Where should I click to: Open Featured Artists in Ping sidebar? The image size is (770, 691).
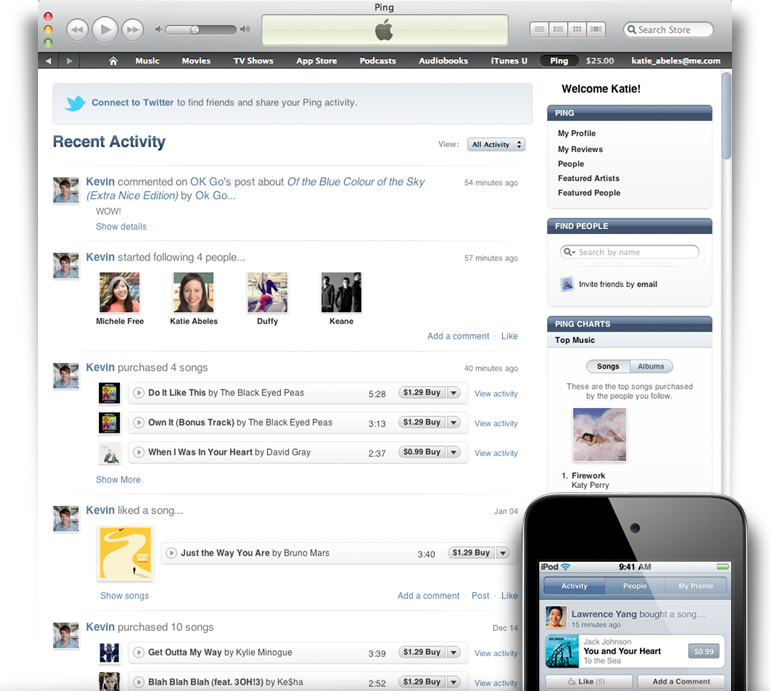pos(588,178)
